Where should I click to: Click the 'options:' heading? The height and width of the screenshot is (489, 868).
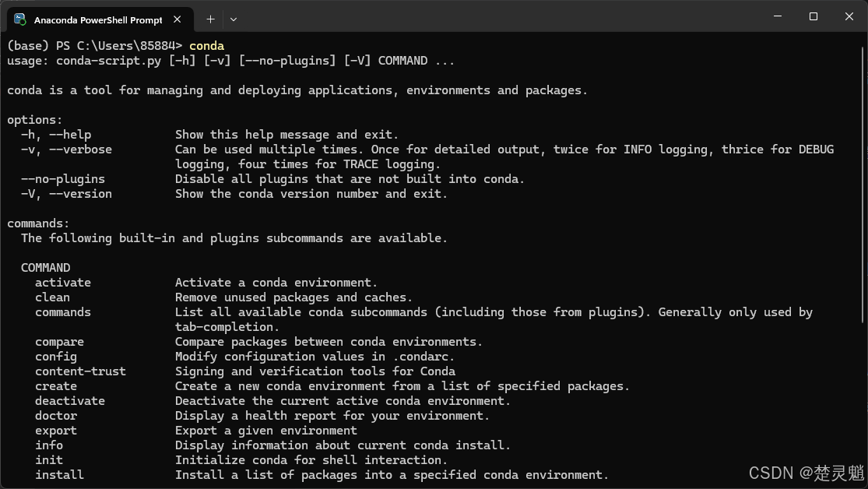[x=35, y=120]
